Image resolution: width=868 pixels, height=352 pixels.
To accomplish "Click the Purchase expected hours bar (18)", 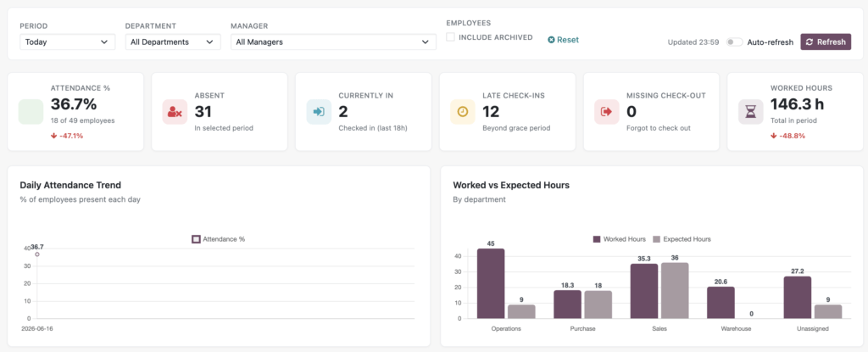I will [598, 305].
